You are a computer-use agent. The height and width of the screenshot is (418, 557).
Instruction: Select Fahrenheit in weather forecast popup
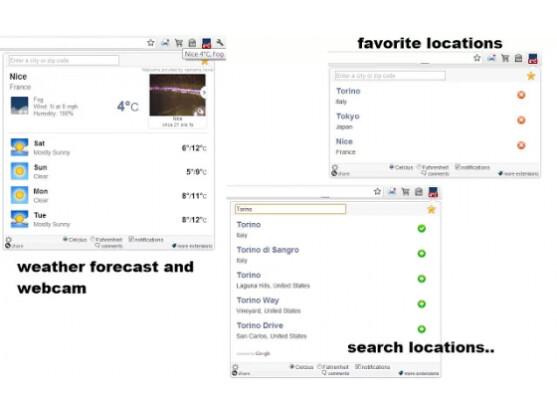point(92,239)
